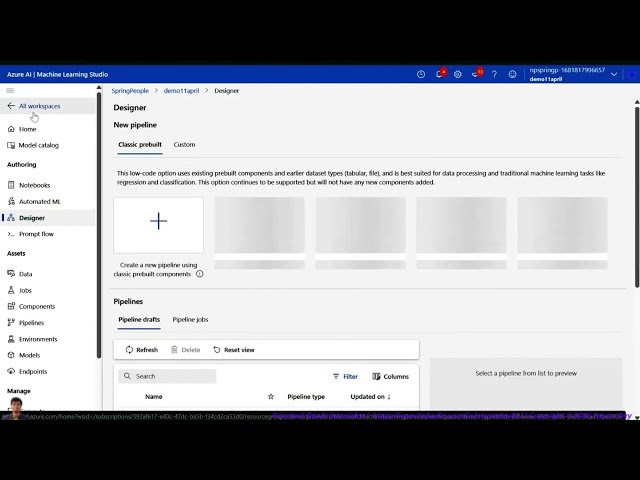Create new pipeline plus tile
The image size is (640, 480).
click(158, 225)
